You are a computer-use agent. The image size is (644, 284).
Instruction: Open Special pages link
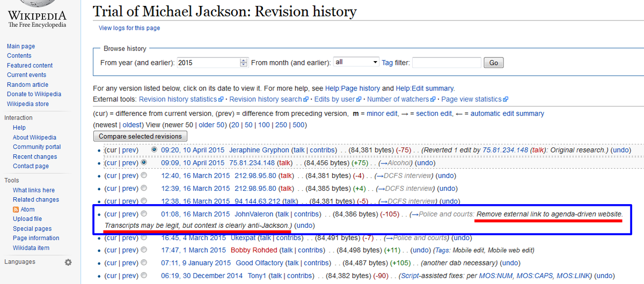32,229
